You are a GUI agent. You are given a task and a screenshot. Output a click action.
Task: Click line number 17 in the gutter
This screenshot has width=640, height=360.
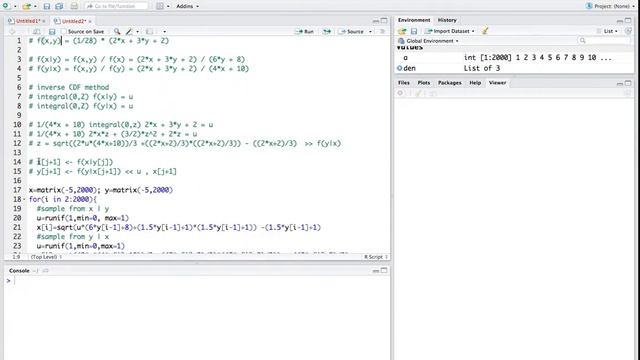pos(17,190)
